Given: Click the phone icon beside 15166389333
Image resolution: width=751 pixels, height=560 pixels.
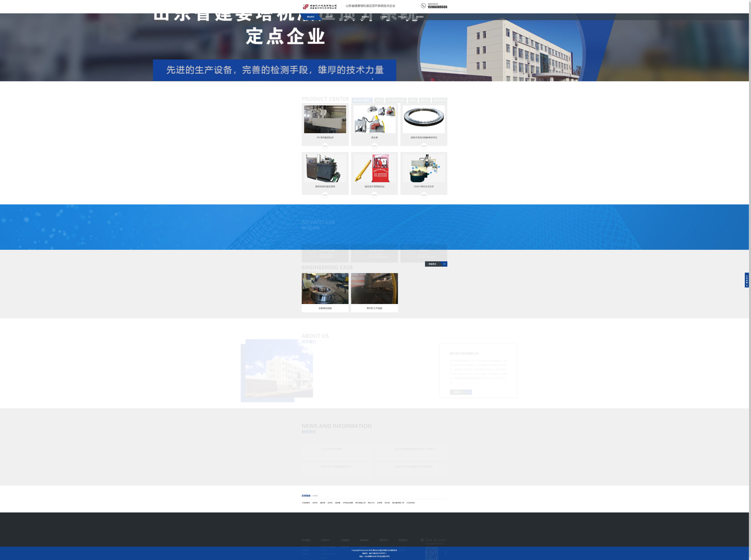Looking at the screenshot, I should (423, 6).
